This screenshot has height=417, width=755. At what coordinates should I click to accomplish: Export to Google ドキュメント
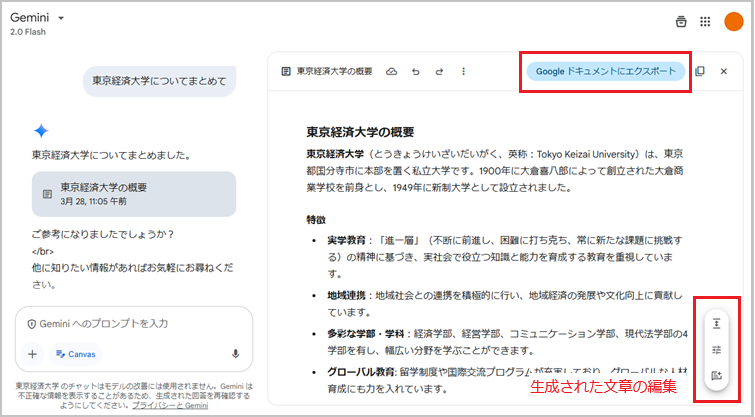[605, 71]
